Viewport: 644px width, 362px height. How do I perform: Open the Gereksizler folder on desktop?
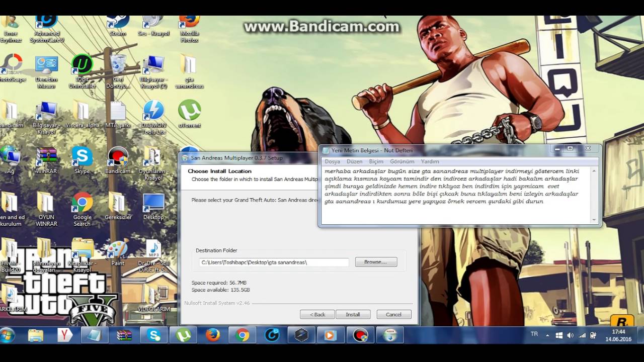coord(118,206)
